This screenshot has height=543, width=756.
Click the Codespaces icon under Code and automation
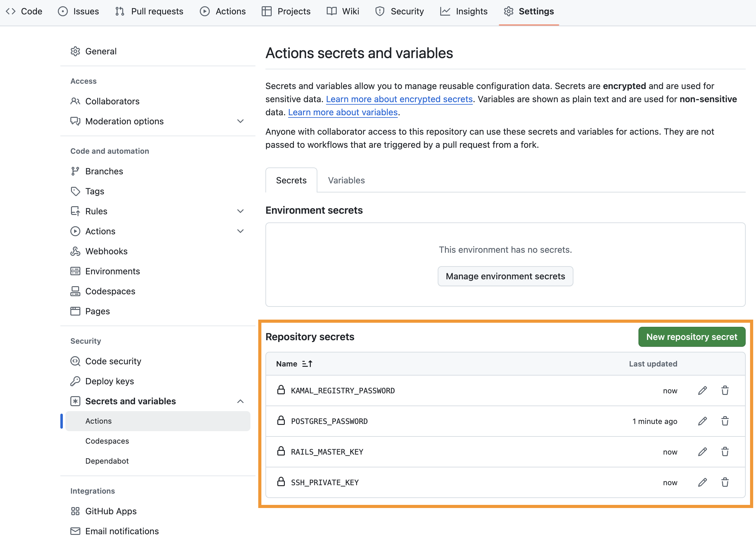tap(75, 291)
